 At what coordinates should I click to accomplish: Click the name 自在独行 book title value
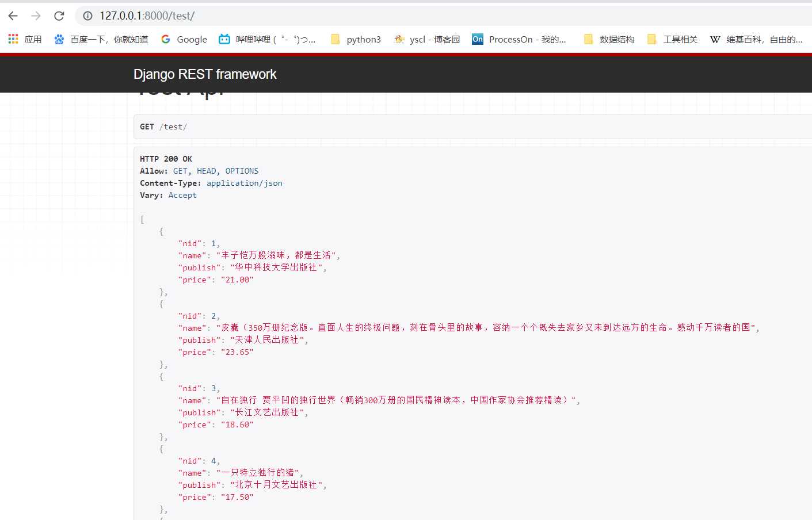[396, 400]
